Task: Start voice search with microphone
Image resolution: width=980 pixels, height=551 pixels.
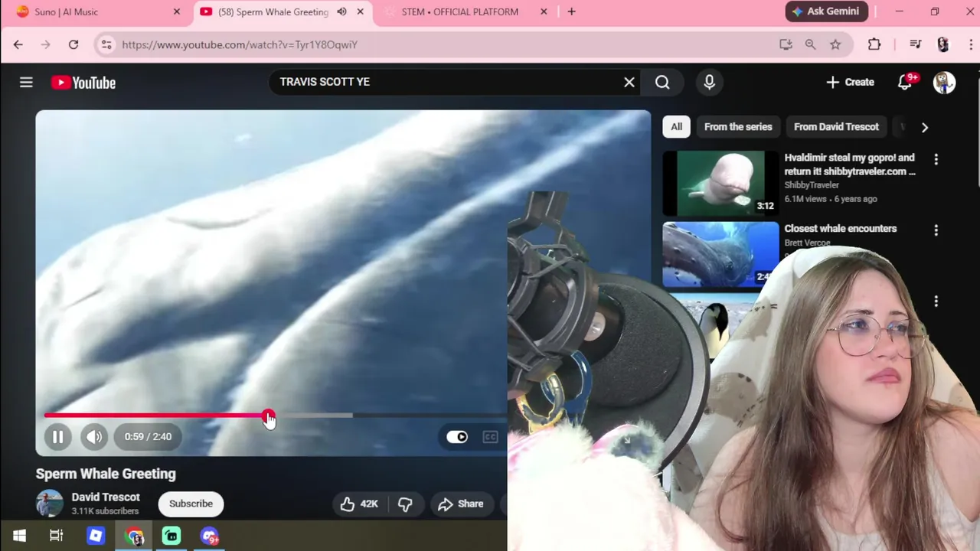Action: click(709, 82)
